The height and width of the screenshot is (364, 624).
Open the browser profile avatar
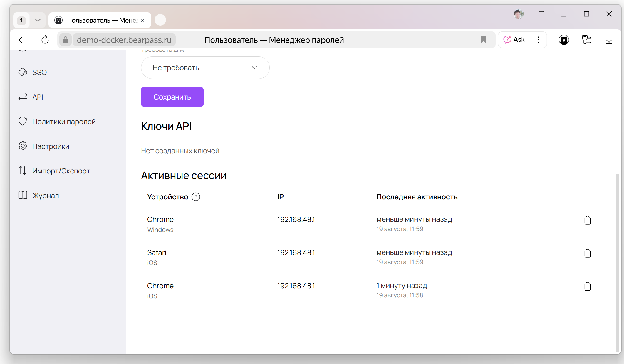click(x=519, y=14)
